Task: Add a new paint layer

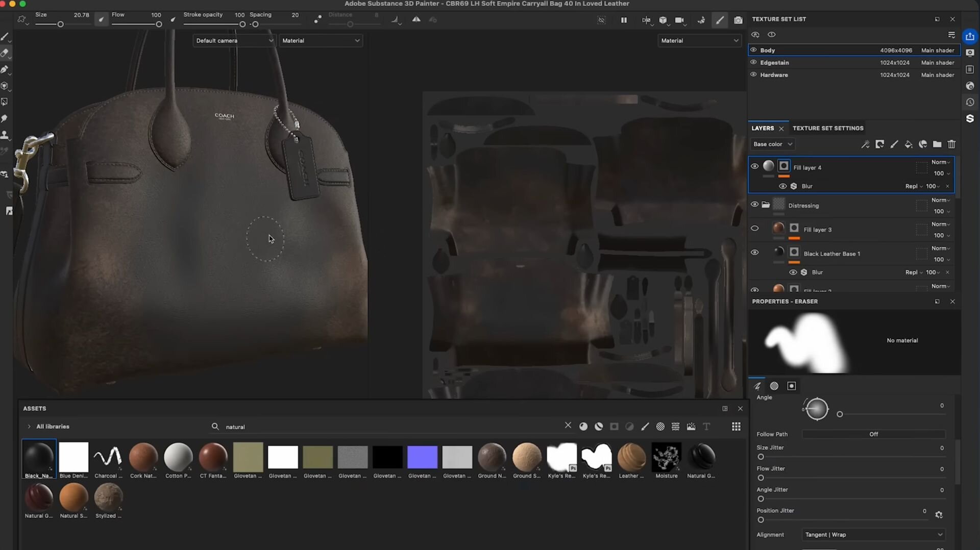Action: click(894, 144)
